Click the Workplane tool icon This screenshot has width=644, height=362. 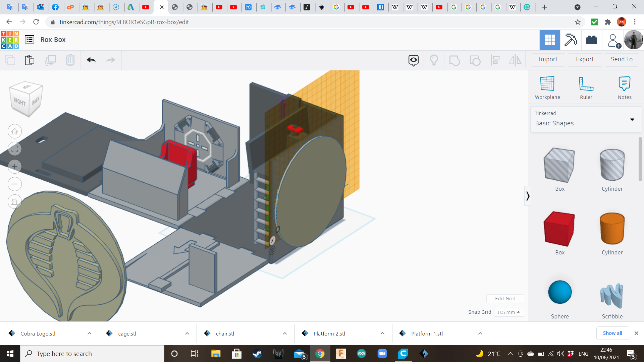click(547, 84)
